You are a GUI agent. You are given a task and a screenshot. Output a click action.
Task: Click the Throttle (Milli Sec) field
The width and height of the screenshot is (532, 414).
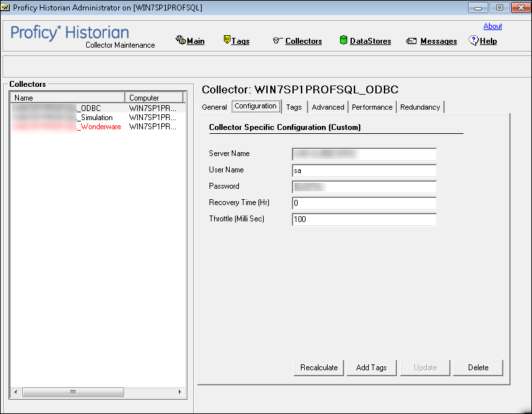364,219
